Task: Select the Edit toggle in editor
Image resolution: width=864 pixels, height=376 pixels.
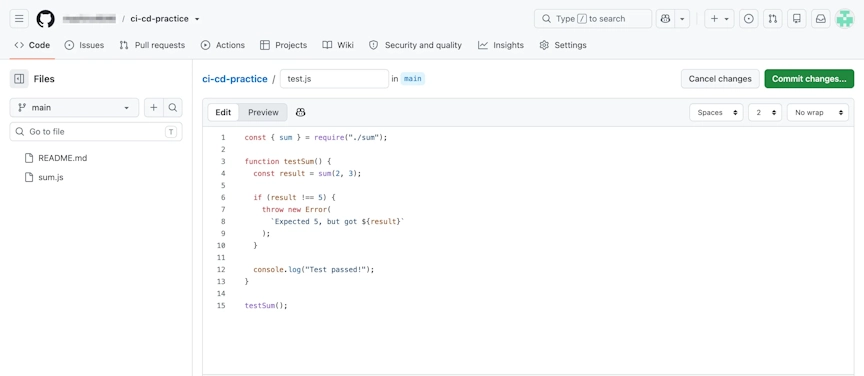Action: [x=223, y=112]
